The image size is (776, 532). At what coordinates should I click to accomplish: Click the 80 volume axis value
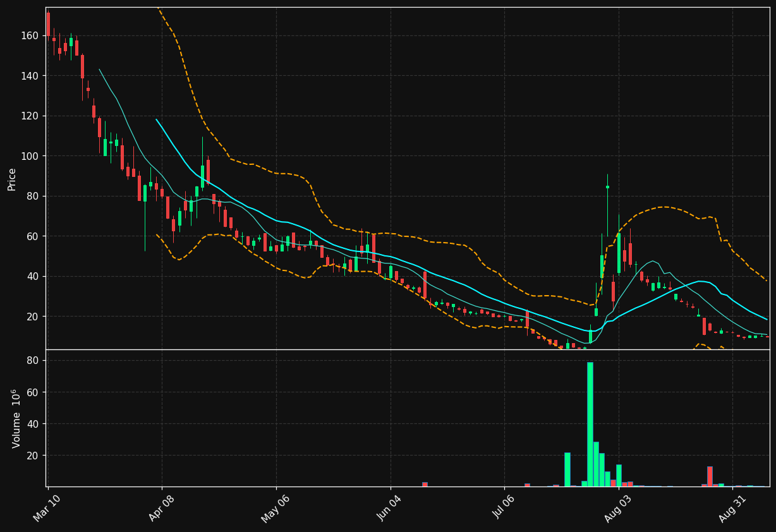(32, 360)
